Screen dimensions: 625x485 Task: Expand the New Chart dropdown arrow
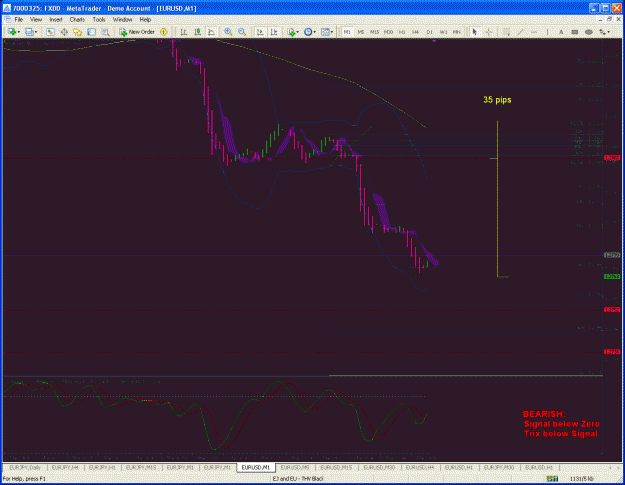pyautogui.click(x=18, y=32)
